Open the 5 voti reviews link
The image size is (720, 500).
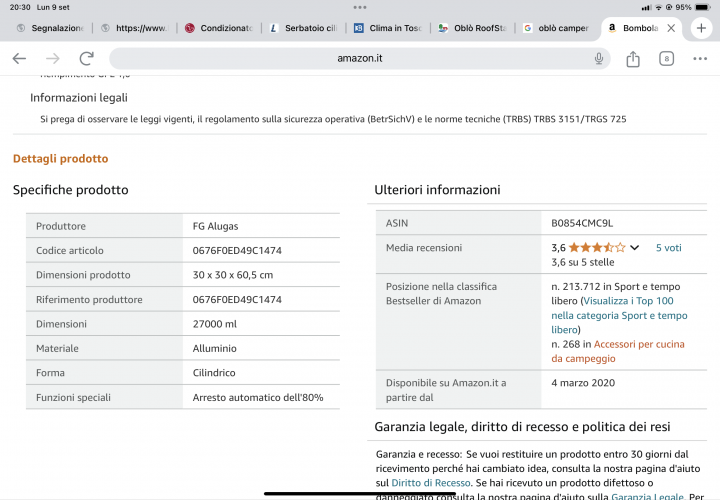(668, 247)
